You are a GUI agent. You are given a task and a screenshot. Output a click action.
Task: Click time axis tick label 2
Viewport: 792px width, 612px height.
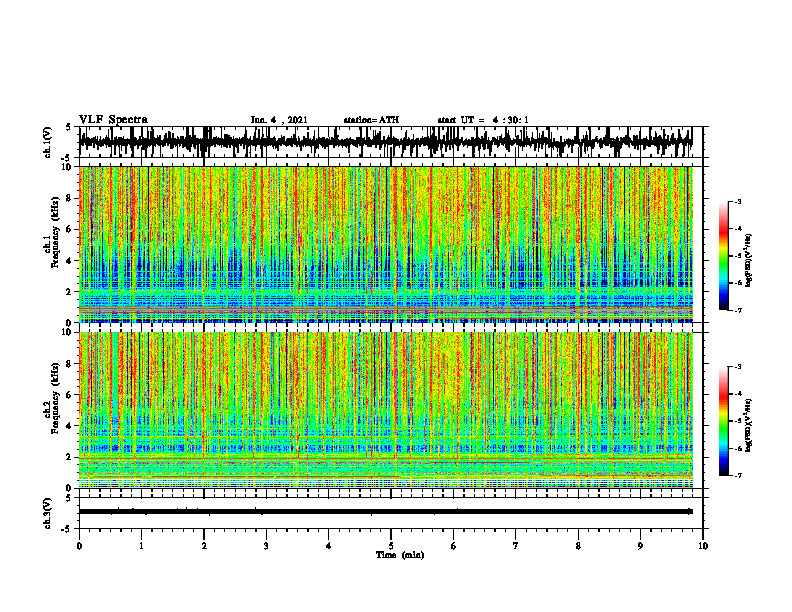(204, 546)
